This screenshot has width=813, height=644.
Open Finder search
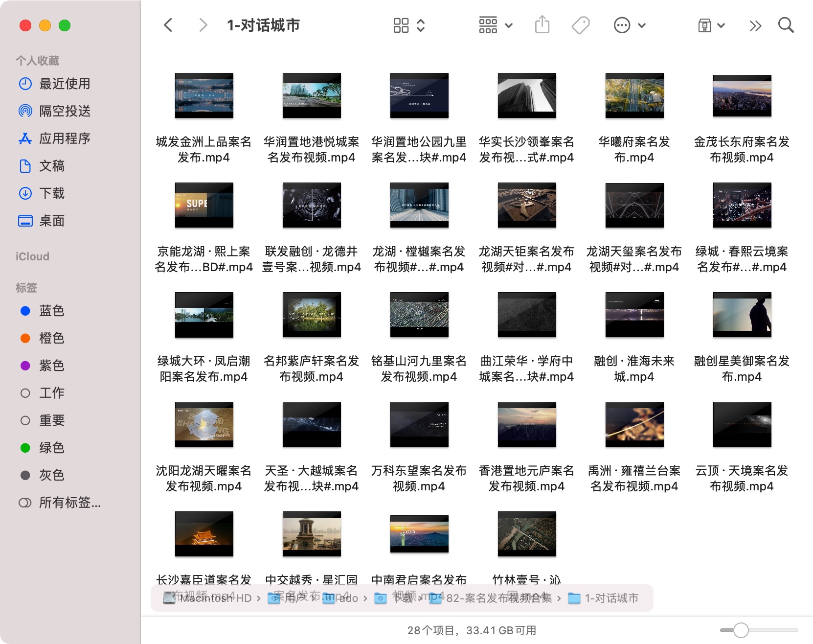click(x=786, y=25)
